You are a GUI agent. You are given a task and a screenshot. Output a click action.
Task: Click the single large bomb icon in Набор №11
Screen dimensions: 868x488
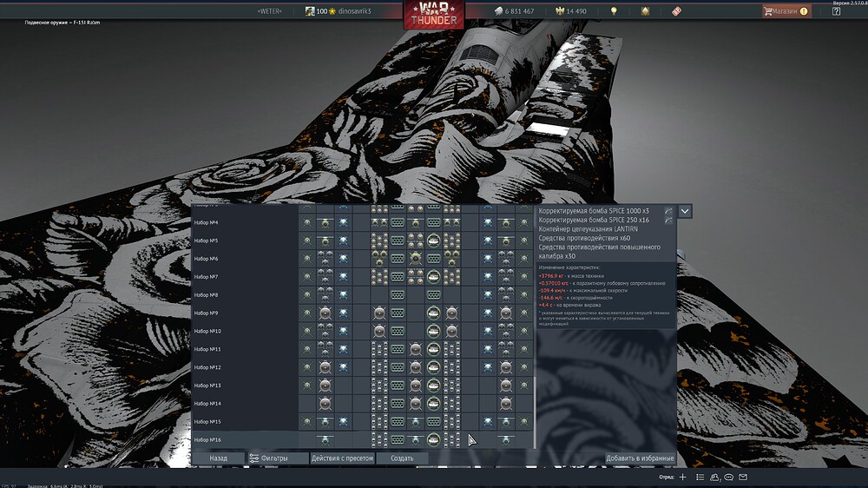416,350
